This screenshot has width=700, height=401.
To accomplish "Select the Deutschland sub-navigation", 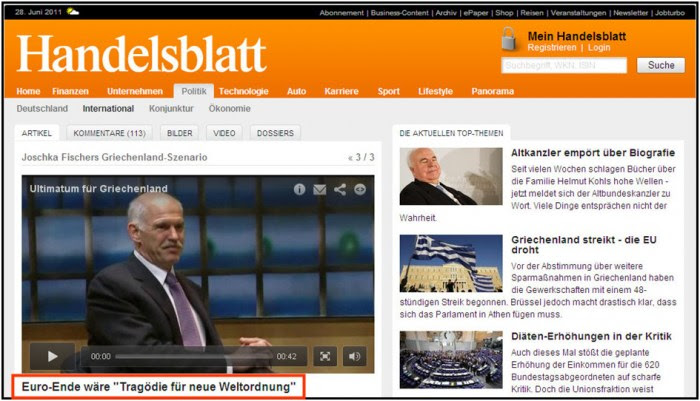I will (42, 109).
